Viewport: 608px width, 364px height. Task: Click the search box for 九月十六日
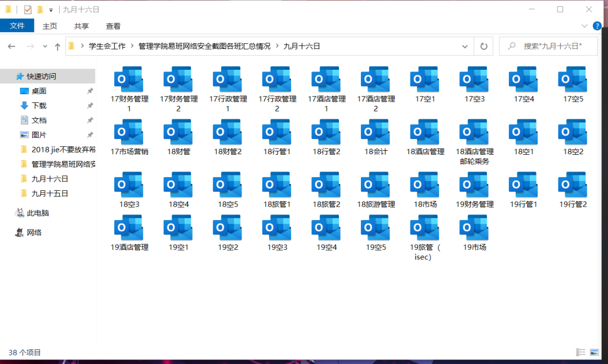click(x=548, y=46)
